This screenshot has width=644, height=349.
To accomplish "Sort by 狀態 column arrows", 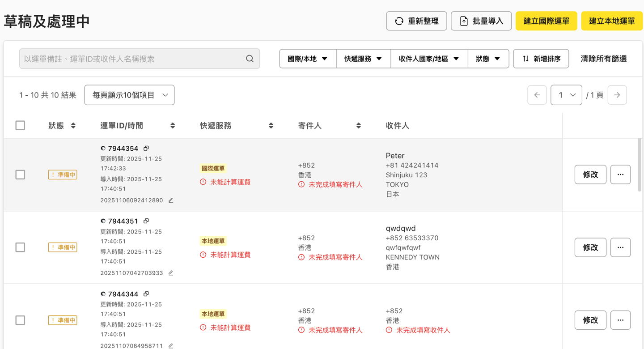I will [x=73, y=126].
